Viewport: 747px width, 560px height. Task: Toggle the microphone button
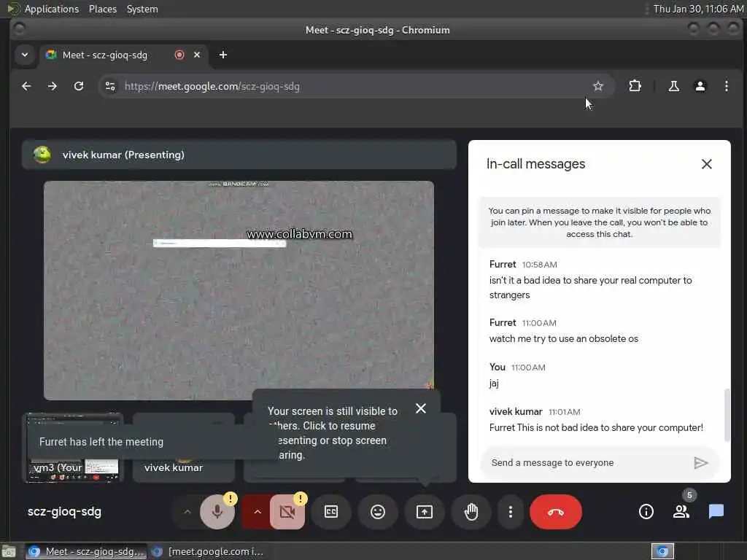(x=217, y=512)
